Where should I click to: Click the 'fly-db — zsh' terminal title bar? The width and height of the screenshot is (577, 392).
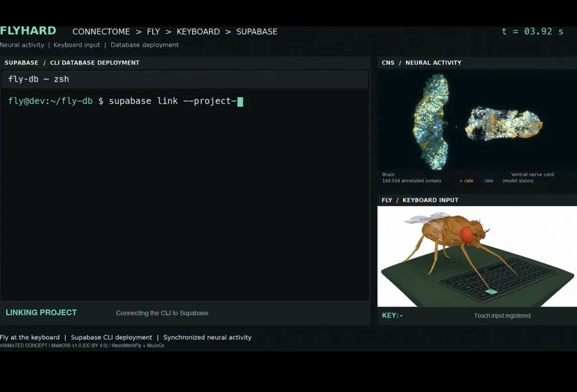click(x=185, y=79)
